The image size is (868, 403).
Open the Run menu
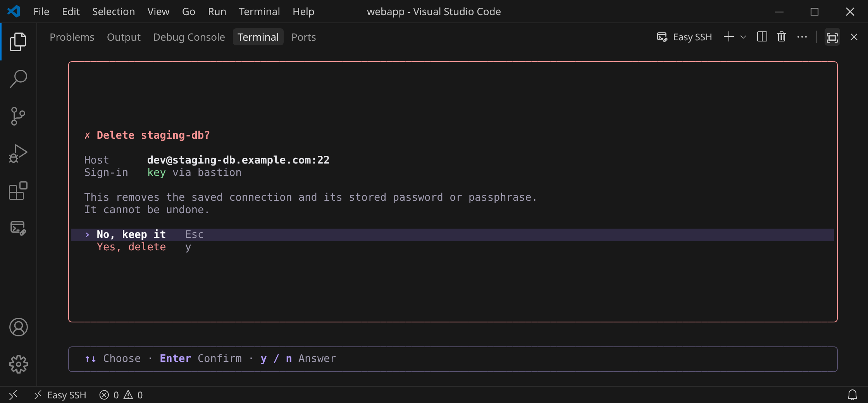(x=217, y=12)
